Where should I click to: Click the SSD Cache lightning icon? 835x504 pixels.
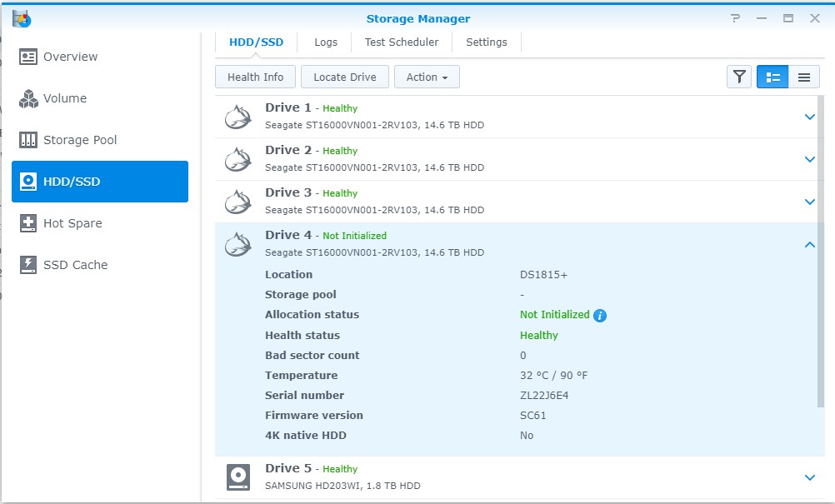point(28,265)
